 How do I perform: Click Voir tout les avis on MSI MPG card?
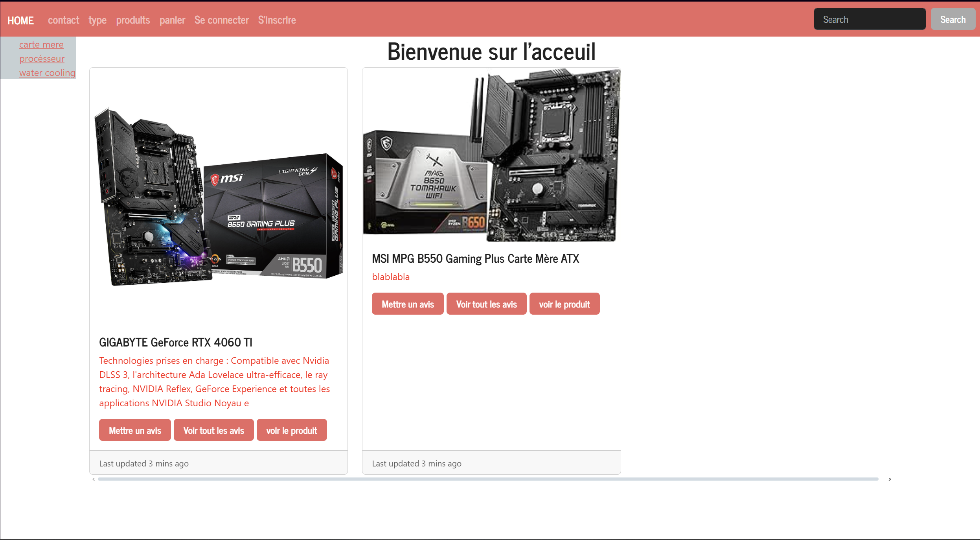(x=486, y=304)
